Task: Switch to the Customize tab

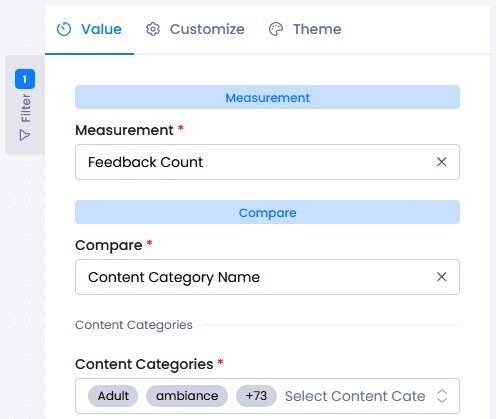Action: tap(195, 29)
